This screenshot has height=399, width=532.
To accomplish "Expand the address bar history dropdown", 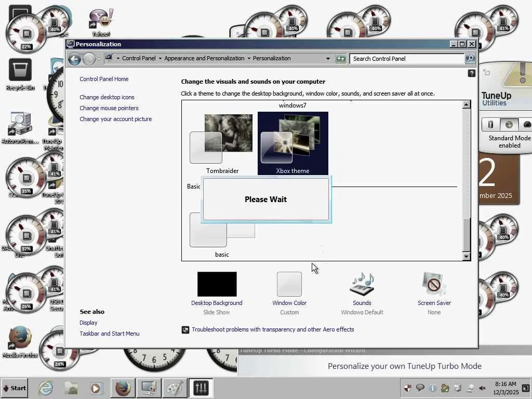I will point(328,59).
